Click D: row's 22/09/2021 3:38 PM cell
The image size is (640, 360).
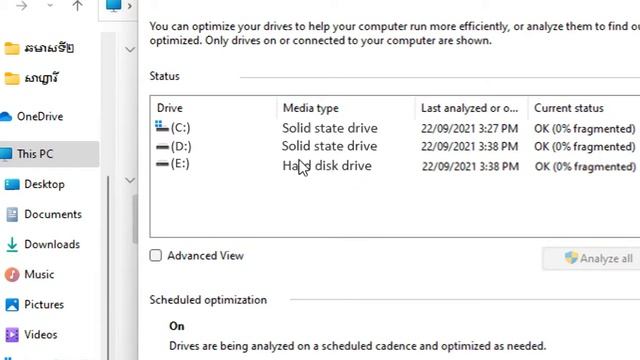(469, 147)
